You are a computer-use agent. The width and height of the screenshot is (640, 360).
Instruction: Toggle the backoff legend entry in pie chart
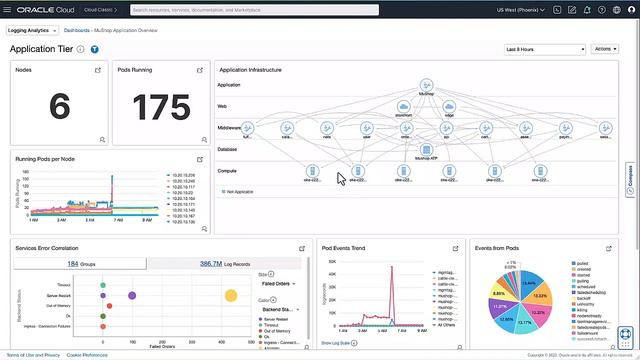[x=581, y=298]
